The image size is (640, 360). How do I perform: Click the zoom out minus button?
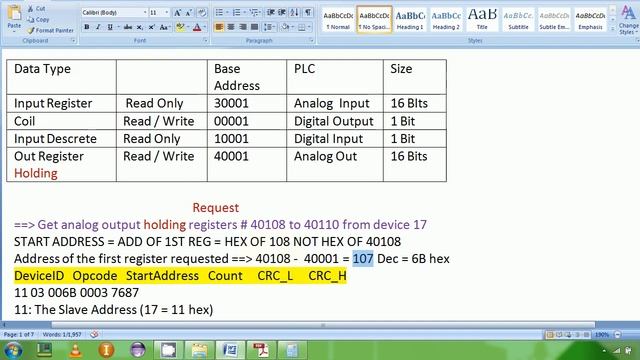click(x=618, y=335)
